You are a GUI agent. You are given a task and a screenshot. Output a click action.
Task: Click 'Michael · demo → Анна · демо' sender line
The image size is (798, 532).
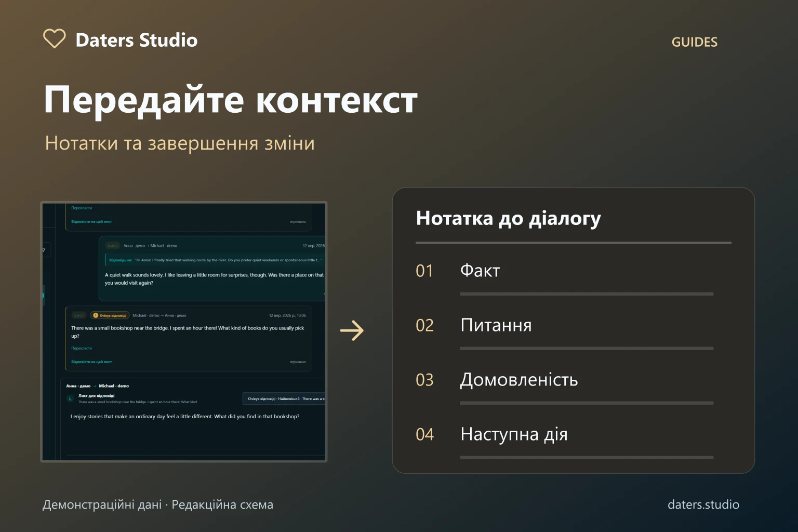(159, 315)
